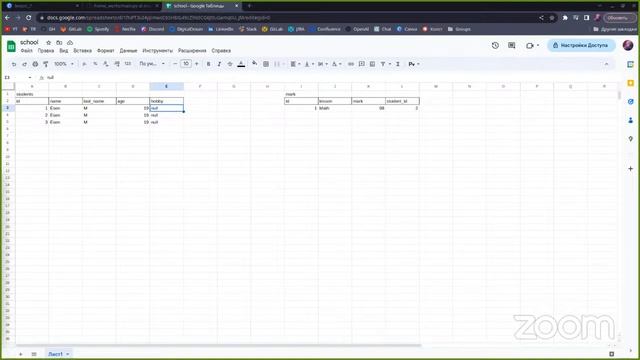The image size is (640, 360).
Task: Bookmark this page with the star icon
Action: (552, 18)
